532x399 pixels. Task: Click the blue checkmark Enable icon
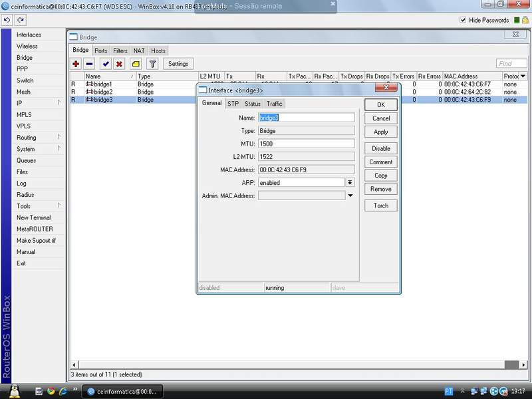click(105, 64)
